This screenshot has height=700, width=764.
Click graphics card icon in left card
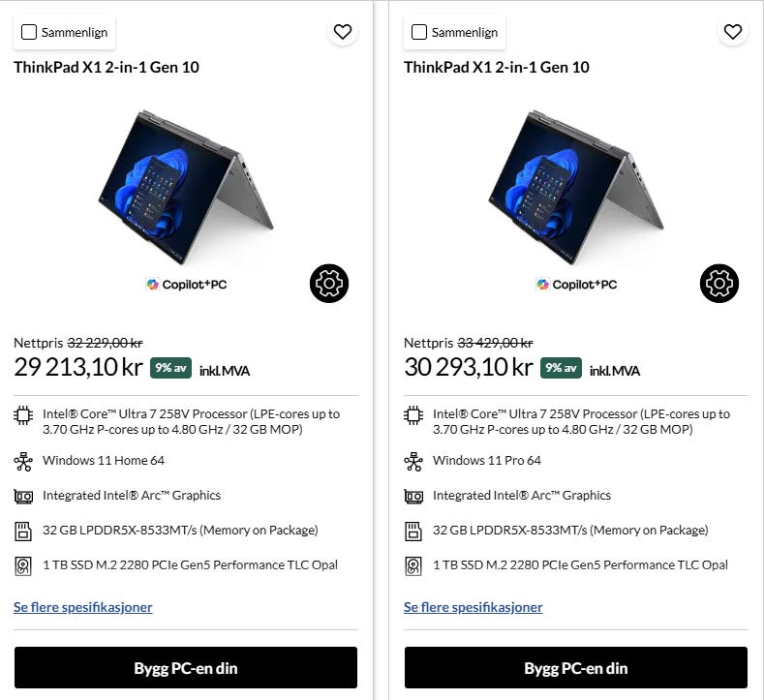(23, 496)
